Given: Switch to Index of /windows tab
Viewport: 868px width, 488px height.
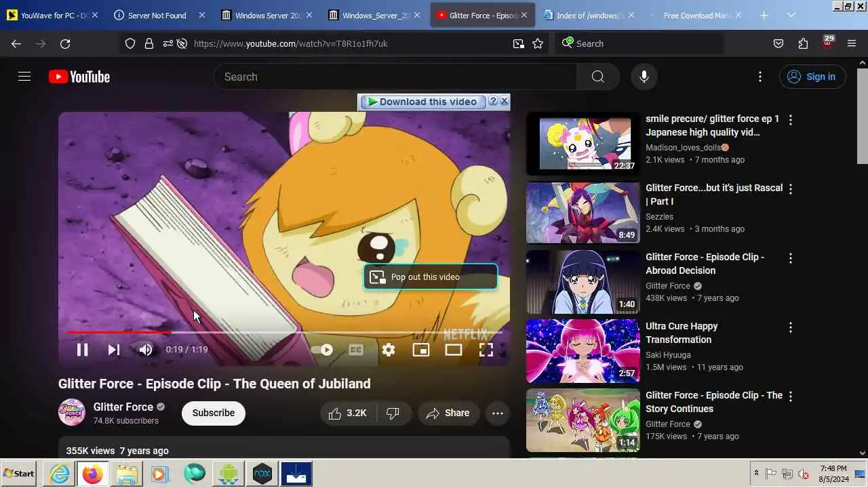Looking at the screenshot, I should (589, 15).
